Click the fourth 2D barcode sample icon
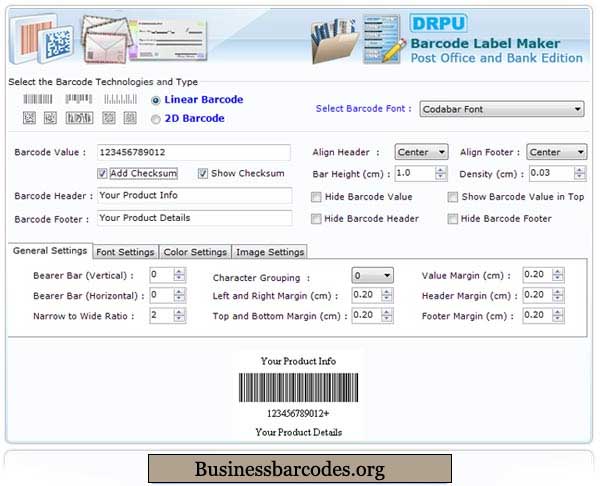The image size is (600, 486). pyautogui.click(x=109, y=118)
